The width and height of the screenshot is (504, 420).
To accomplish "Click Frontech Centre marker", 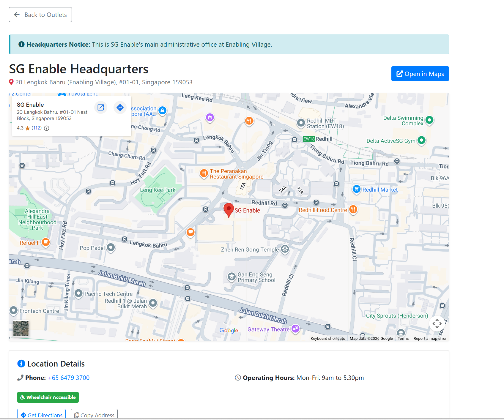I will click(14, 310).
